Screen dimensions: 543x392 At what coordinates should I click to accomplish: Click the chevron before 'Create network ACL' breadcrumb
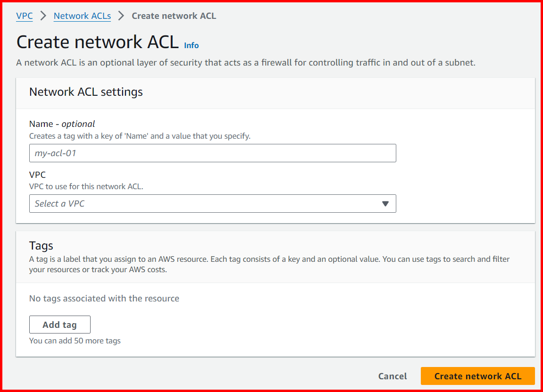pyautogui.click(x=119, y=16)
